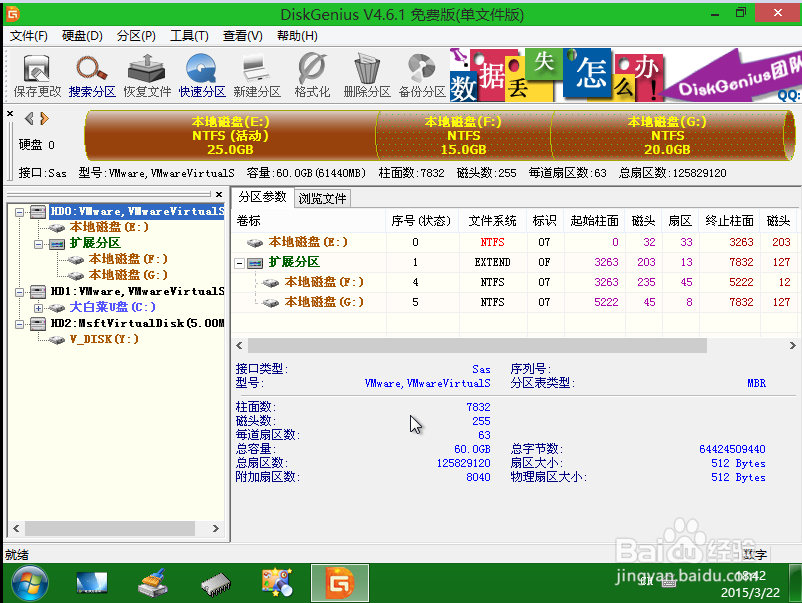Viewport: 802px width, 603px height.
Task: Go to previous disk with left arrow
Action: pos(29,119)
